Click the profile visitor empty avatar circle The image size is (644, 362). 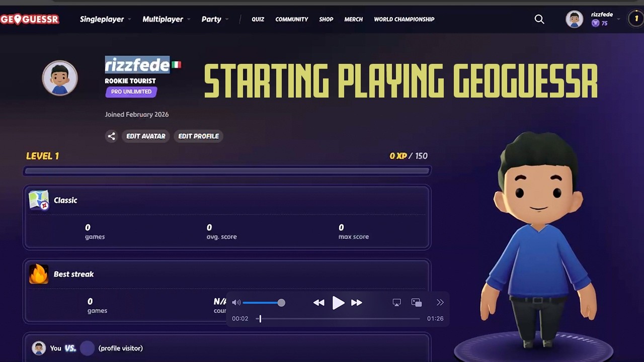88,348
